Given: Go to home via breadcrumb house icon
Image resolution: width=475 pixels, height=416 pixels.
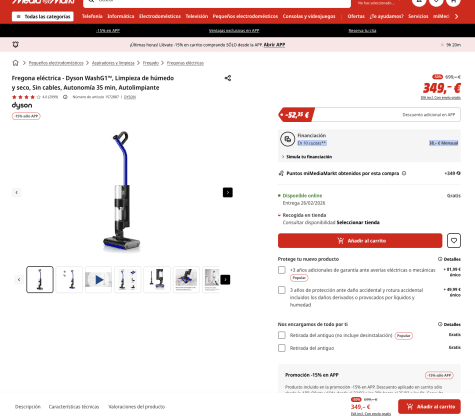Looking at the screenshot, I should tap(15, 63).
